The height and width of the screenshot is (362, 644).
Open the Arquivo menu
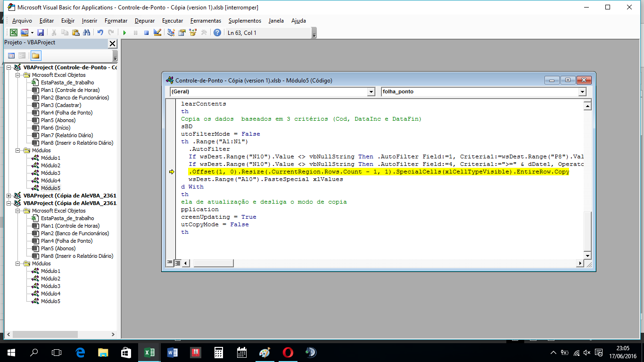pos(22,21)
